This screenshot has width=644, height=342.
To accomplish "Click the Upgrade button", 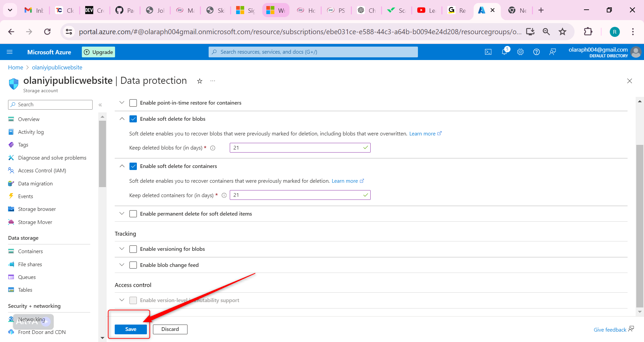I will [x=99, y=52].
